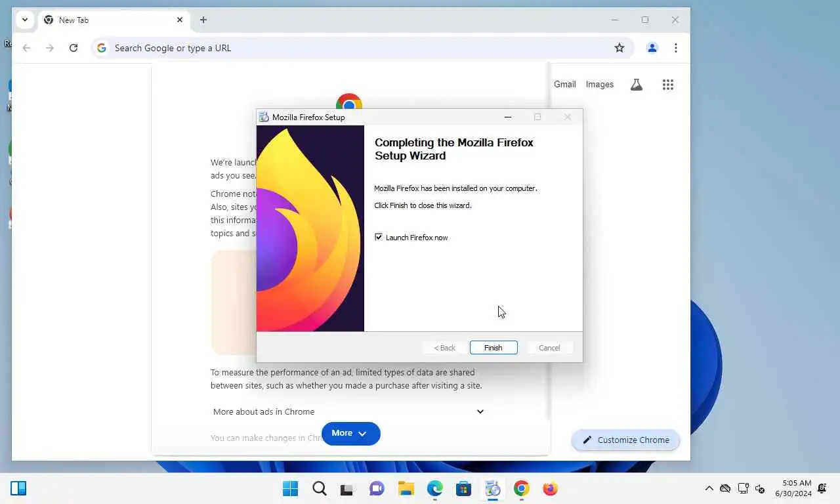840x504 pixels.
Task: Bookmark this tab with the star icon
Action: (x=619, y=48)
